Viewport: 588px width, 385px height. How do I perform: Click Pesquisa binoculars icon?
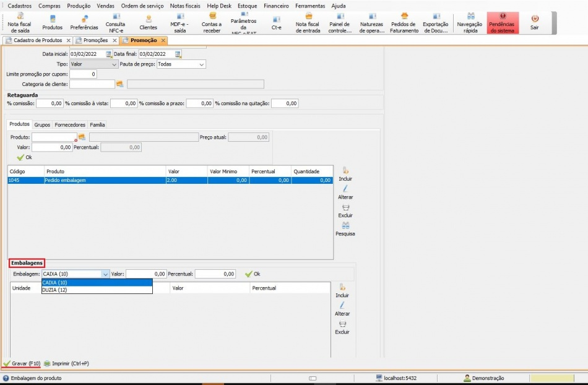pos(345,229)
